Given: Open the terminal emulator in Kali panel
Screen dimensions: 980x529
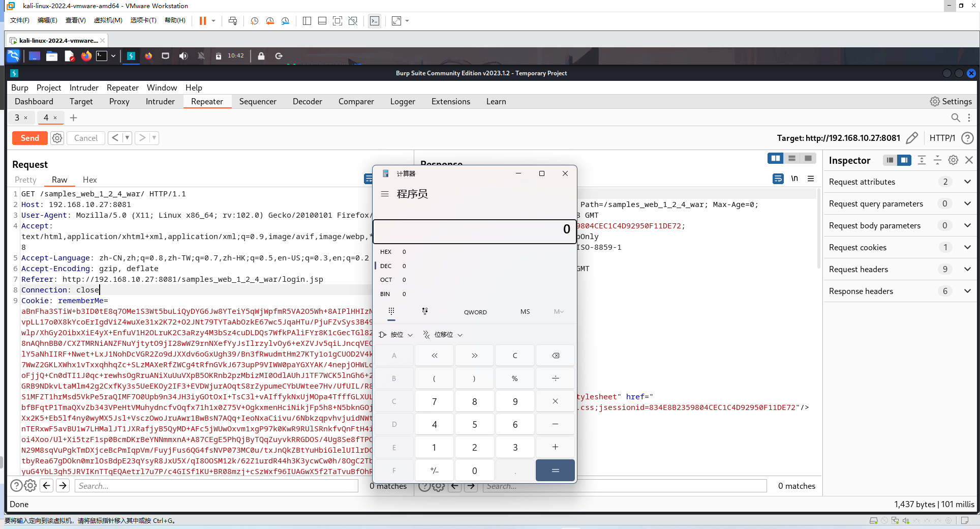Looking at the screenshot, I should 102,56.
